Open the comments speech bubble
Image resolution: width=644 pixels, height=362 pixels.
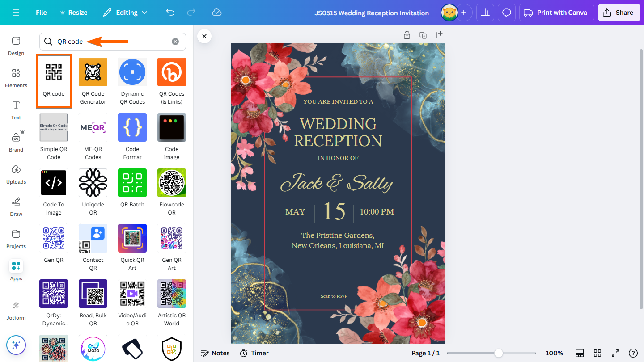pos(507,13)
